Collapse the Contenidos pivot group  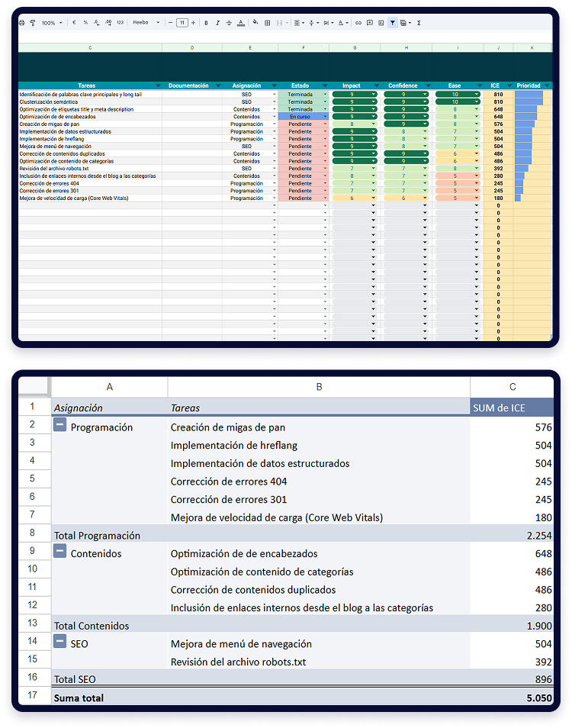tap(59, 552)
